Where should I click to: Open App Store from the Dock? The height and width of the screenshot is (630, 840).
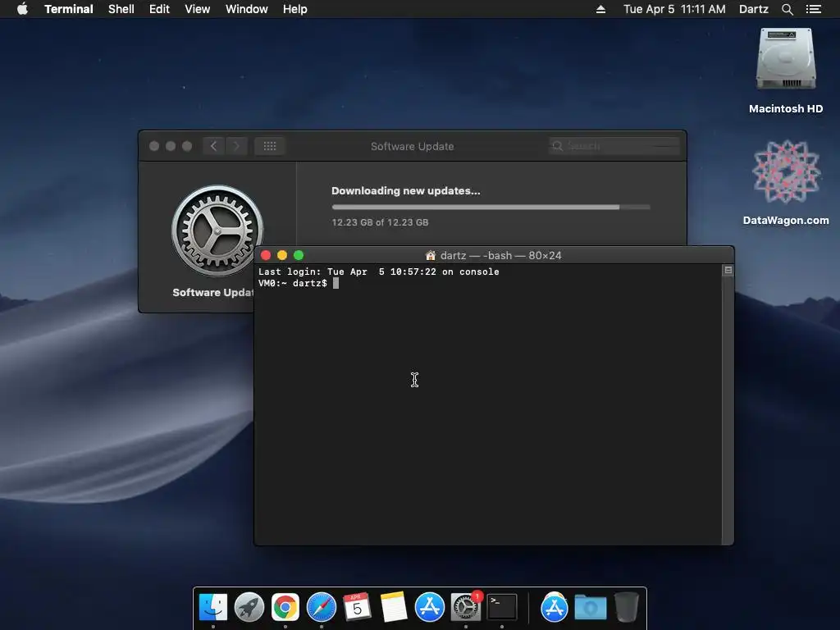tap(430, 608)
